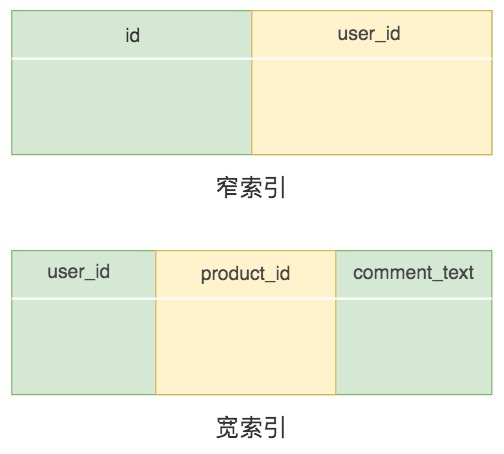Click the empty green cell under id
The width and height of the screenshot is (504, 454).
(132, 107)
